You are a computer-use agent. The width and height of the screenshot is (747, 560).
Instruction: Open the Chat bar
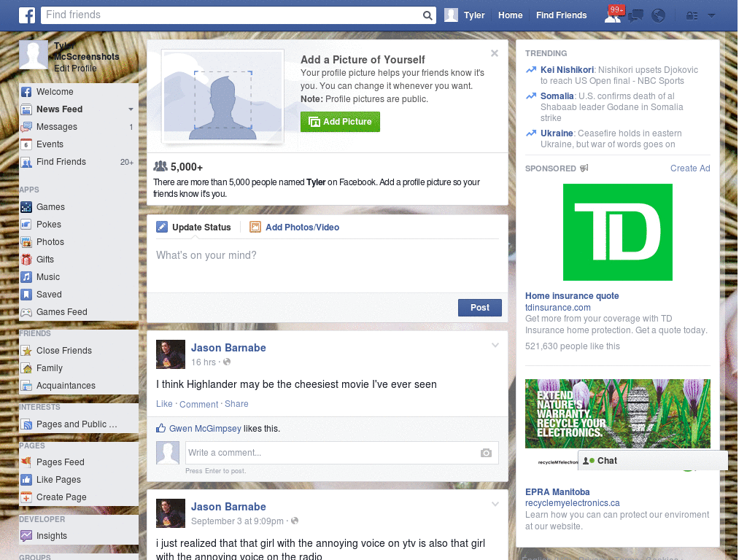click(x=653, y=461)
